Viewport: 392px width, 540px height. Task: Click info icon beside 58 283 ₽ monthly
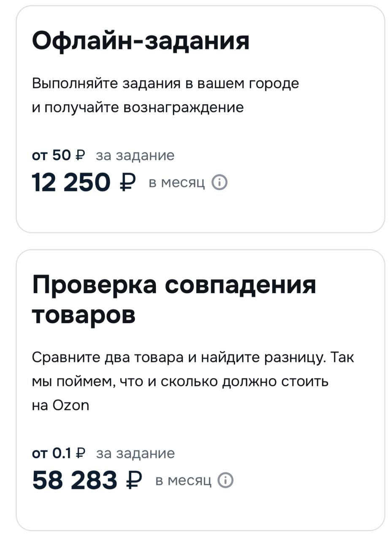[x=225, y=480]
